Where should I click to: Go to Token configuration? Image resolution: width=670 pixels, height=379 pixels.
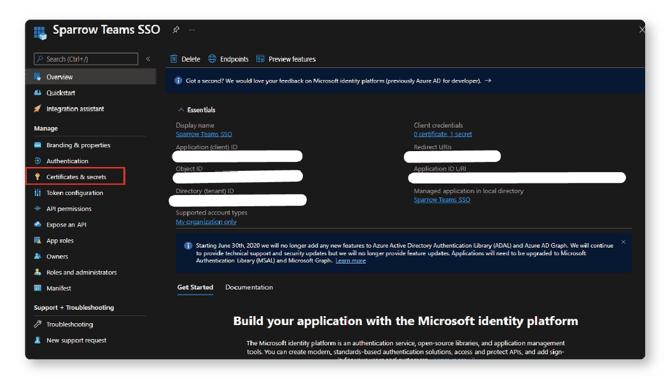tap(74, 193)
